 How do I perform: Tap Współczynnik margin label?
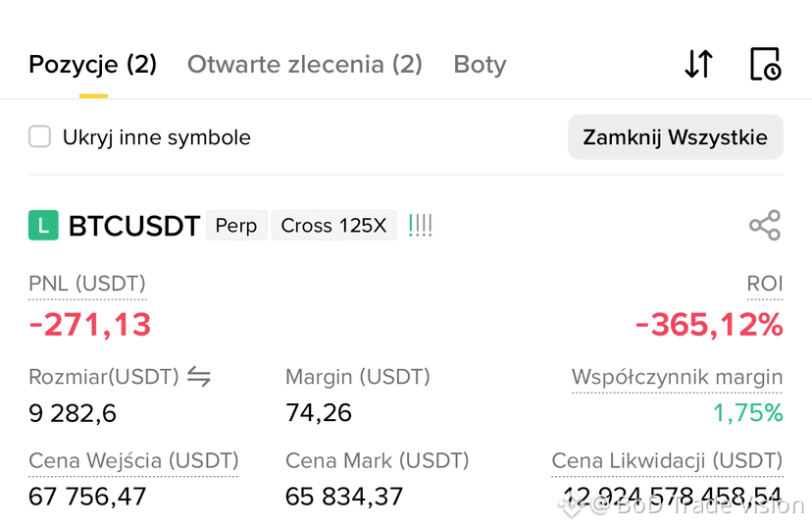(x=677, y=377)
